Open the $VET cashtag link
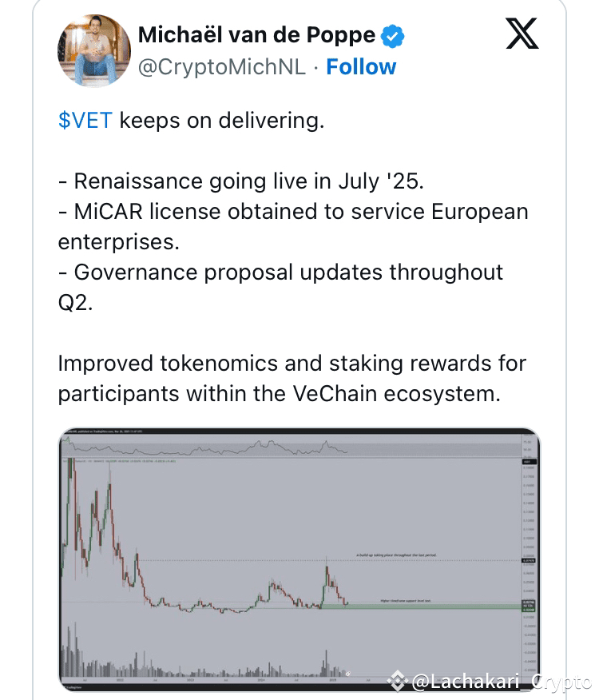The width and height of the screenshot is (599, 700). coord(85,121)
